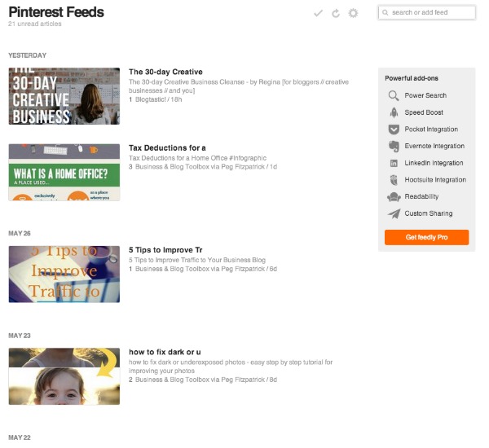
Task: Click the Pocket Integration label
Action: (431, 130)
